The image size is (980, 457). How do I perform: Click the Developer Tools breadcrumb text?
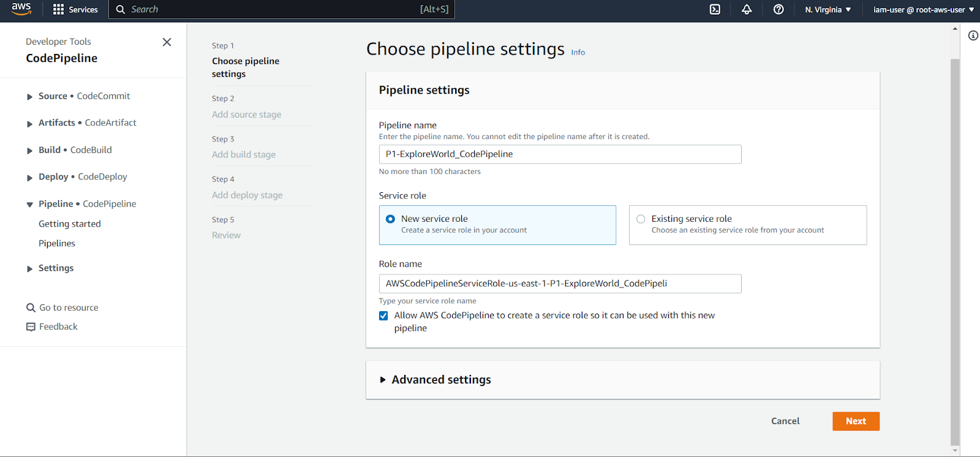coord(58,42)
